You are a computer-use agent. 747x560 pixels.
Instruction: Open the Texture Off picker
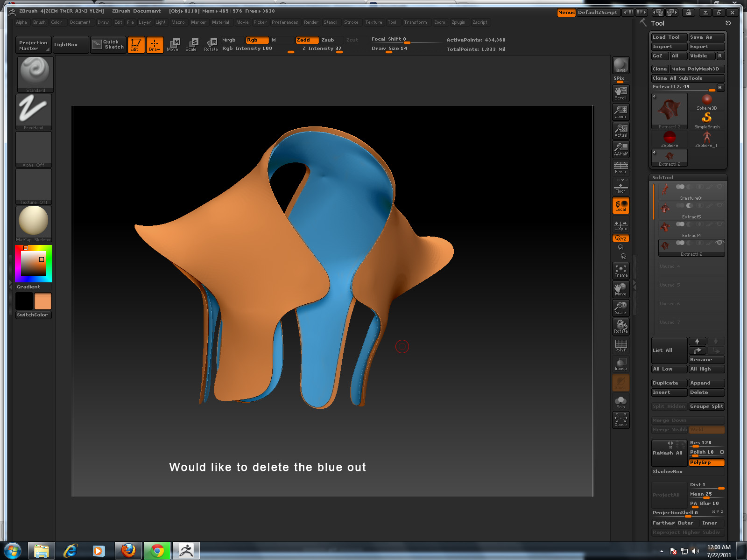34,186
